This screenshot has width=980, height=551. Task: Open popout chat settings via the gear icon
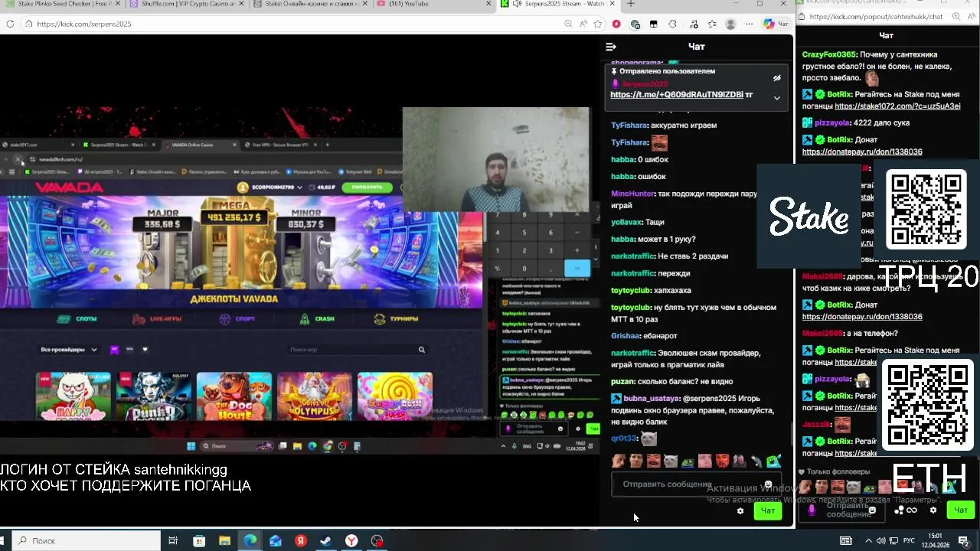933,510
